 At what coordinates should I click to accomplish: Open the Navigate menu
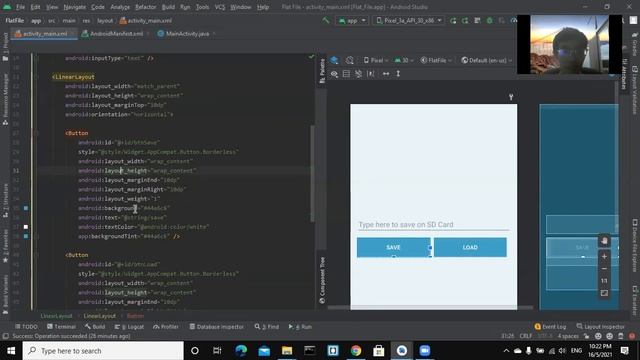pos(74,7)
